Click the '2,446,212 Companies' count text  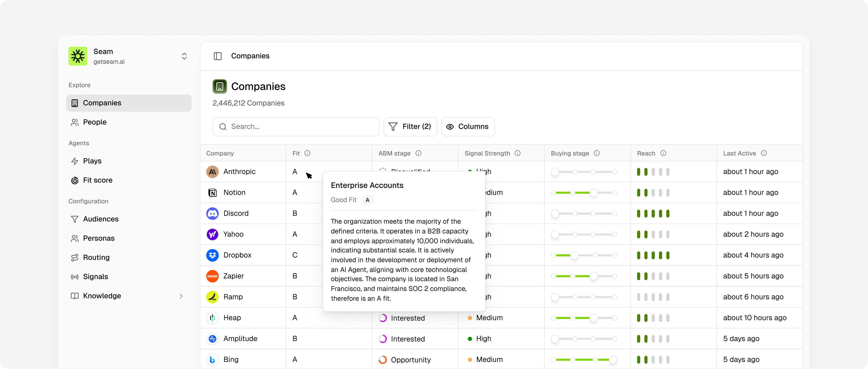coord(248,103)
